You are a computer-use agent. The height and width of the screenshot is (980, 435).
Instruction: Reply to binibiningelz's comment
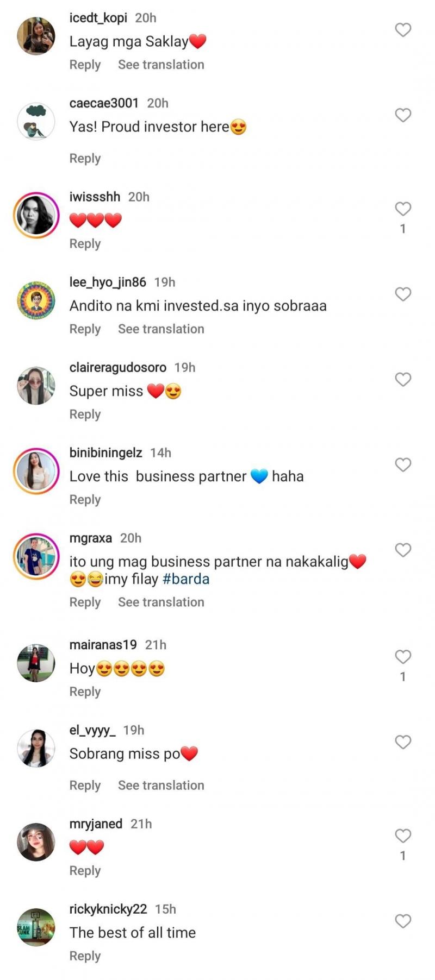(85, 500)
